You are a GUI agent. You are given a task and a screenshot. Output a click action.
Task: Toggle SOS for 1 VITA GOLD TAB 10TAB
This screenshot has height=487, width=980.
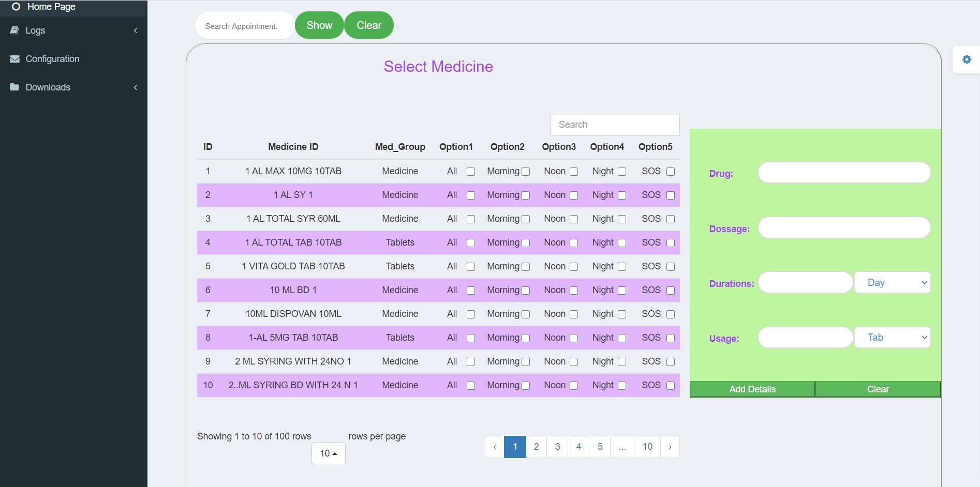pyautogui.click(x=671, y=267)
